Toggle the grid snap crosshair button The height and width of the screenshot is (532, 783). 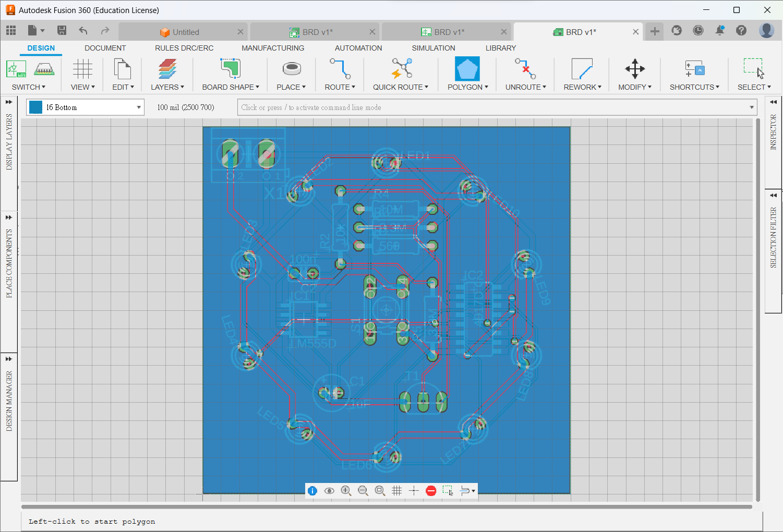[x=414, y=491]
